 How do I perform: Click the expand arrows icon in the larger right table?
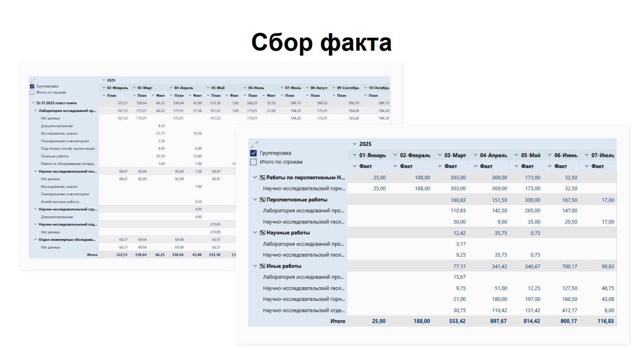pyautogui.click(x=254, y=144)
